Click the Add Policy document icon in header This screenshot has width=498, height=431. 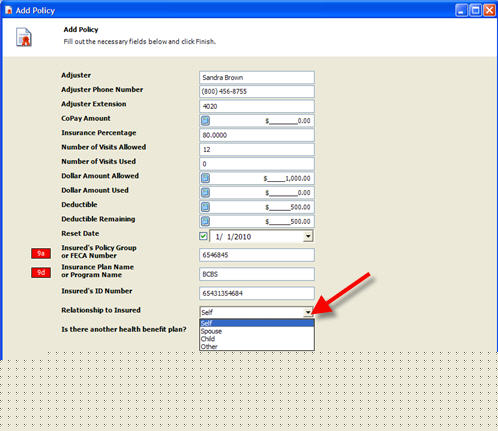pyautogui.click(x=24, y=37)
